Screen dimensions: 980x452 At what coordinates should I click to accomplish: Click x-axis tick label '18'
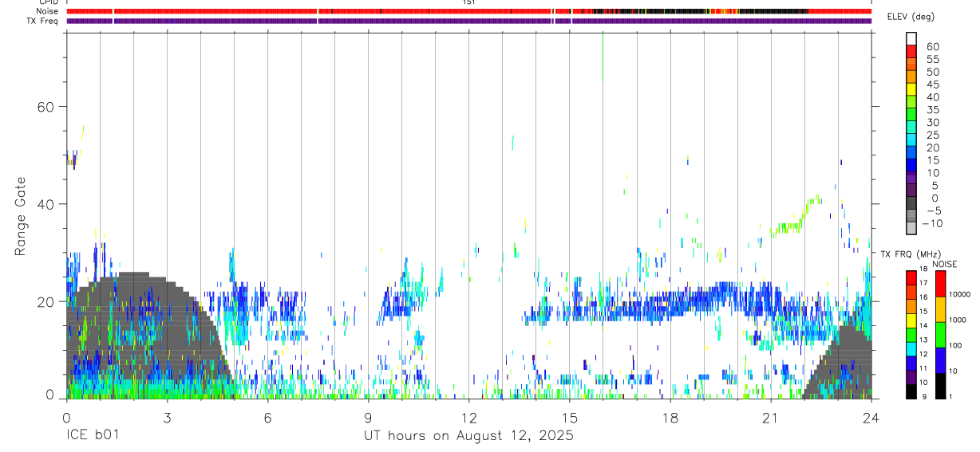670,417
